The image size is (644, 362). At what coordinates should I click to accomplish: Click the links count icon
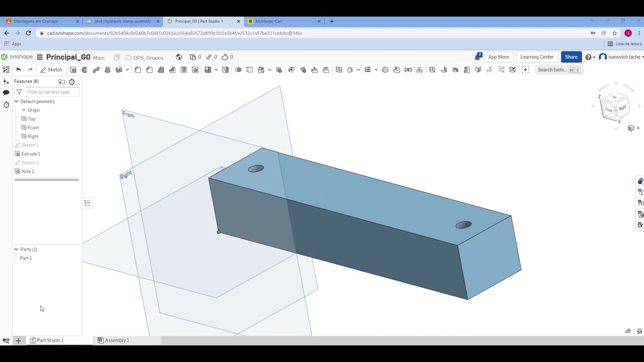pyautogui.click(x=209, y=57)
